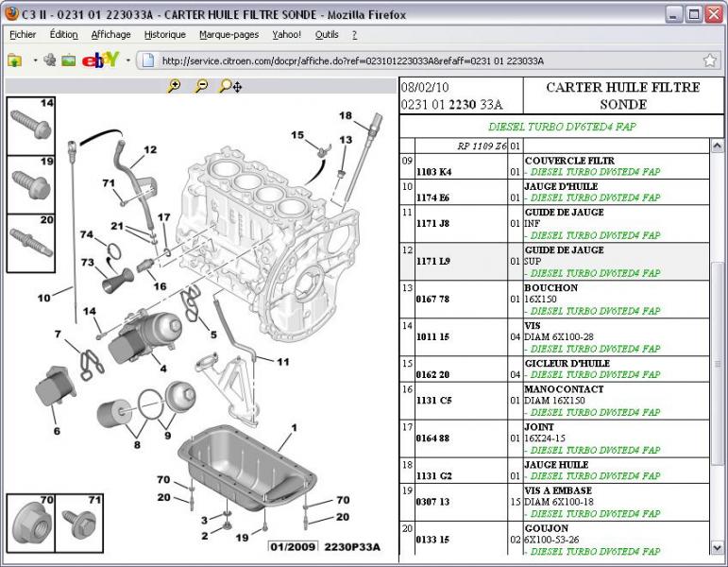Image resolution: width=728 pixels, height=567 pixels.
Task: Open the ? help menu
Action: (x=354, y=34)
